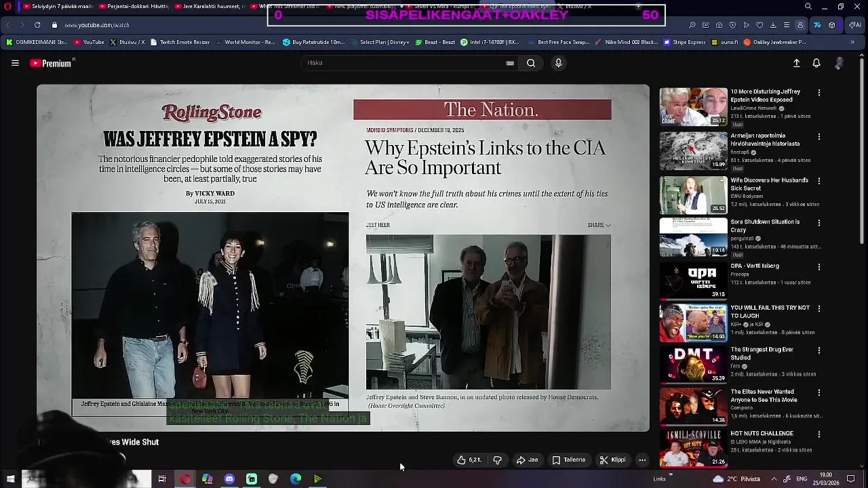Open YouTube notifications bell
The height and width of the screenshot is (488, 868).
[x=816, y=63]
